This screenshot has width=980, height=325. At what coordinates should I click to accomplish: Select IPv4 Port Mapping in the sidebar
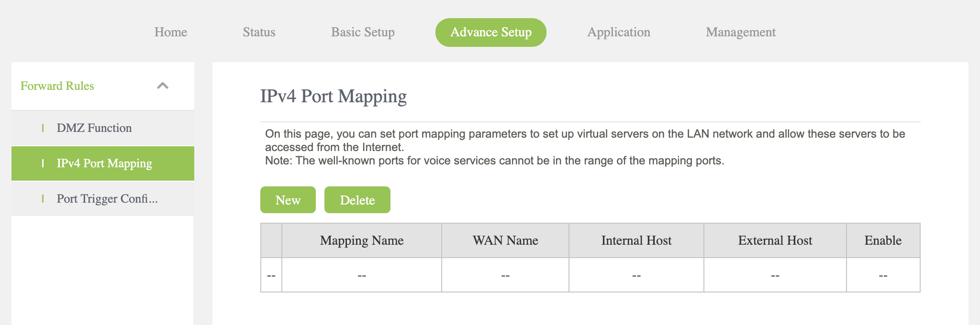[x=104, y=163]
